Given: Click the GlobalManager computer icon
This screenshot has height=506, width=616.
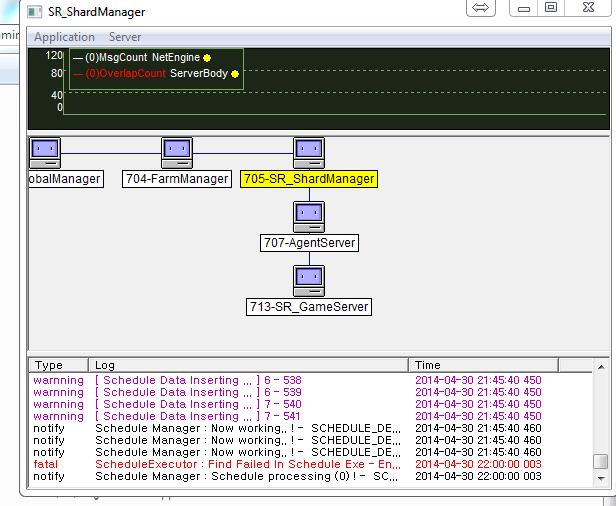Looking at the screenshot, I should 45,153.
